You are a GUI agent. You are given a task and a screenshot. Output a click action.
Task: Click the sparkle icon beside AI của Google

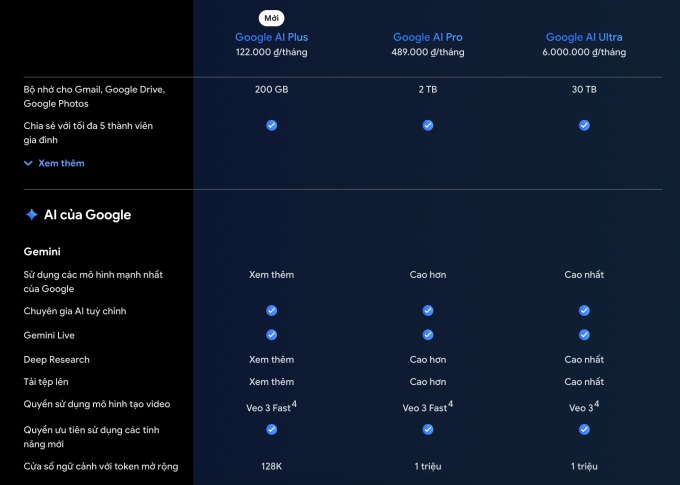click(31, 214)
